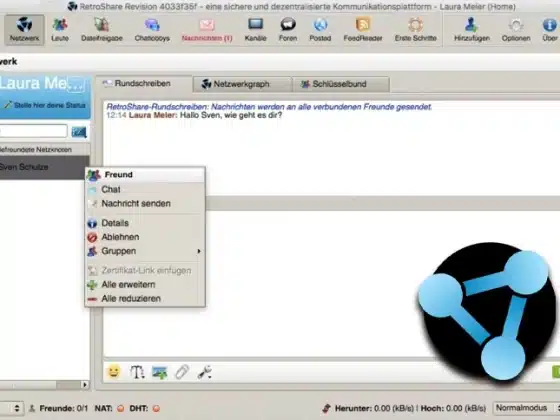Switch to the Schlüsselbund tab

[x=340, y=84]
